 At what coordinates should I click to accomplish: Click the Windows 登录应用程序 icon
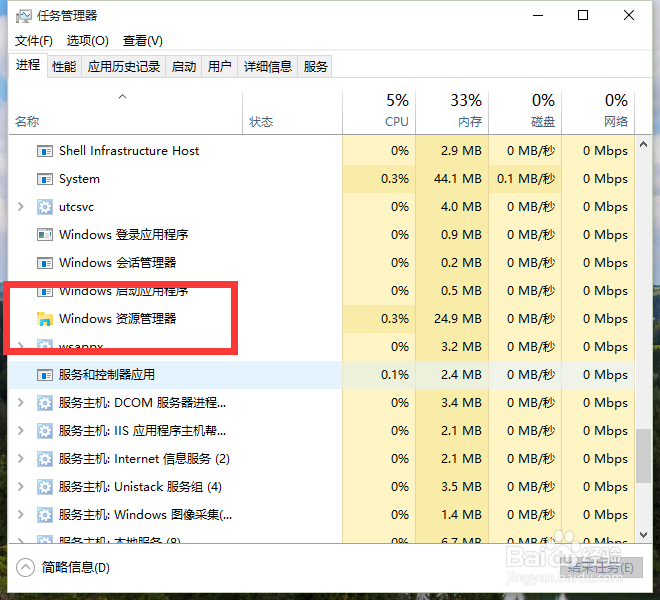coord(45,235)
